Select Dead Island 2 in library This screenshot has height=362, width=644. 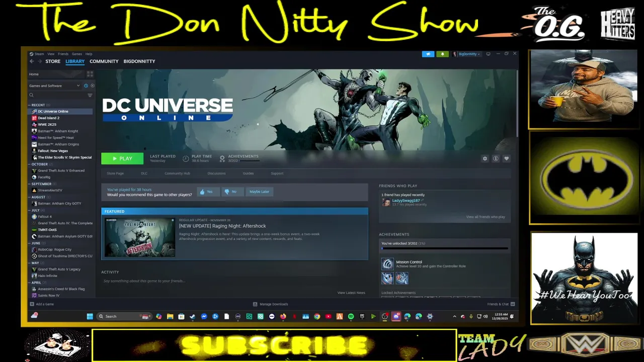pyautogui.click(x=48, y=118)
